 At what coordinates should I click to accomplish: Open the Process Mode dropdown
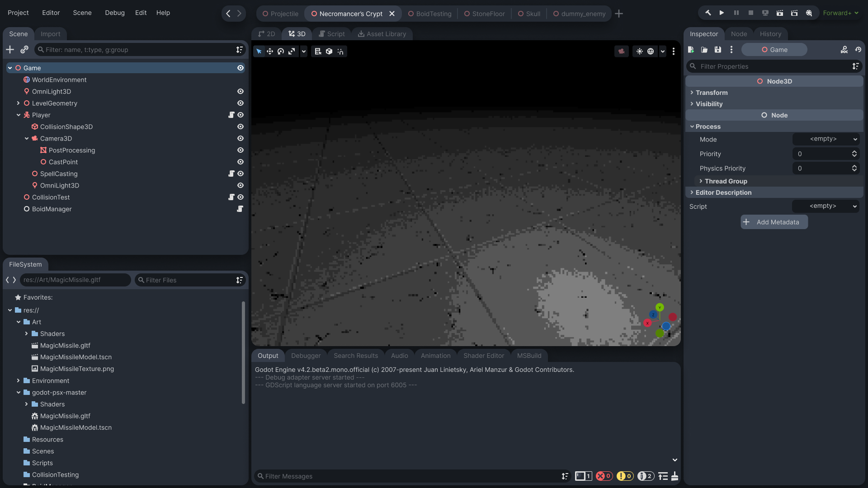pyautogui.click(x=826, y=139)
